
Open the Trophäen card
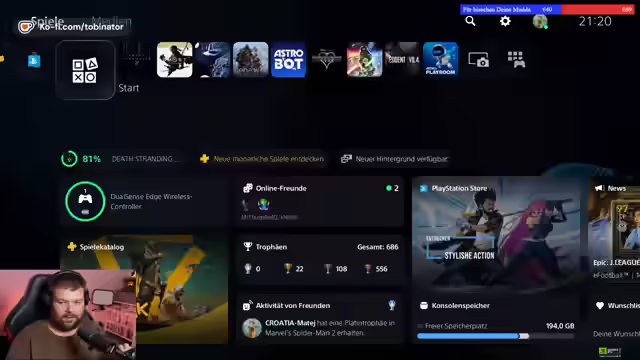pyautogui.click(x=320, y=259)
